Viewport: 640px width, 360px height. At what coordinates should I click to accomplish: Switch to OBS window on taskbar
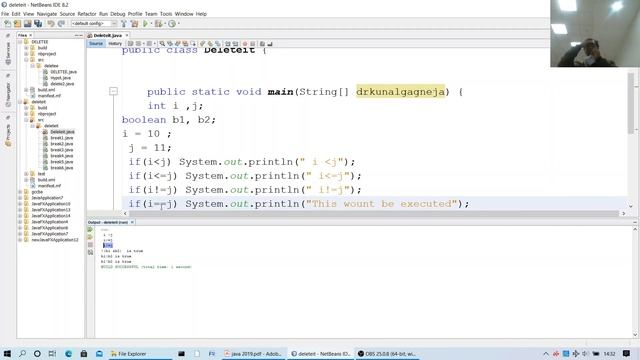387,353
